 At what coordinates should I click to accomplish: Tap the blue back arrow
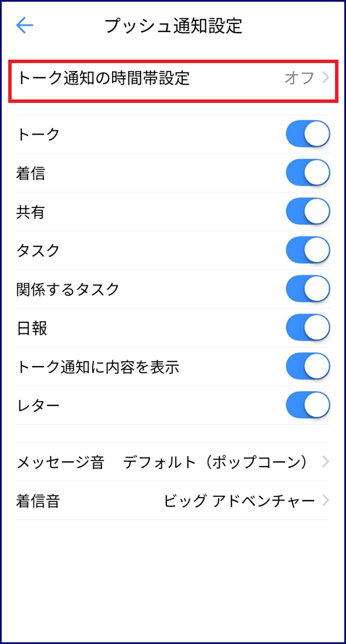click(25, 25)
